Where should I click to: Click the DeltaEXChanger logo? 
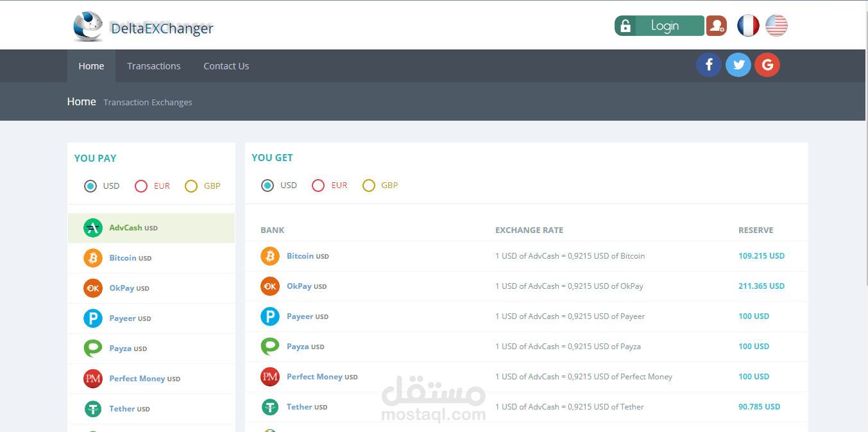(x=142, y=26)
